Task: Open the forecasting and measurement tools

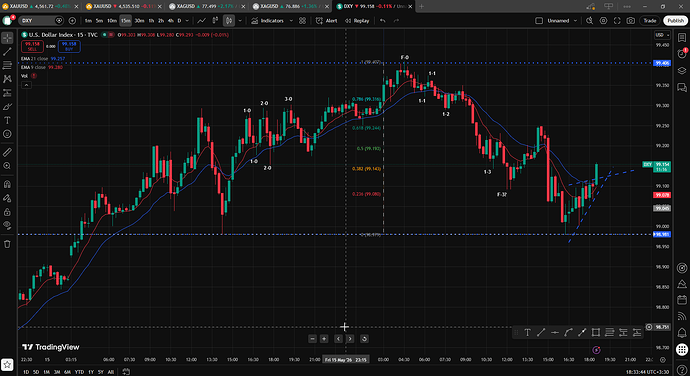Action: coord(7,93)
